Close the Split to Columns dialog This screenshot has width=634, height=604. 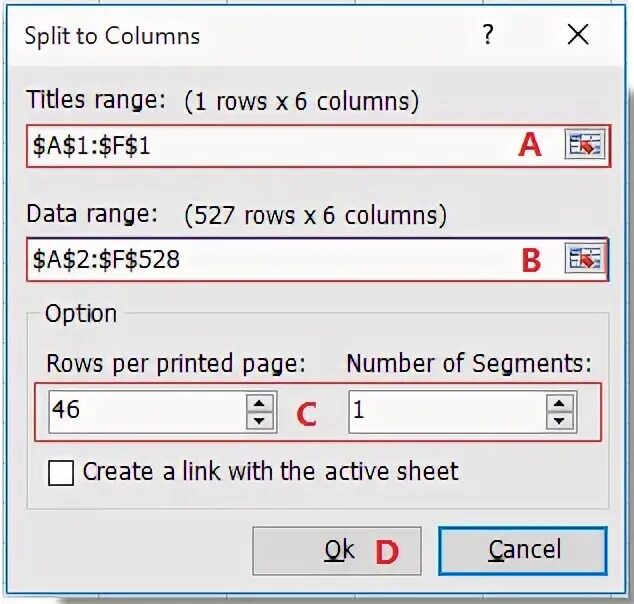pyautogui.click(x=577, y=36)
